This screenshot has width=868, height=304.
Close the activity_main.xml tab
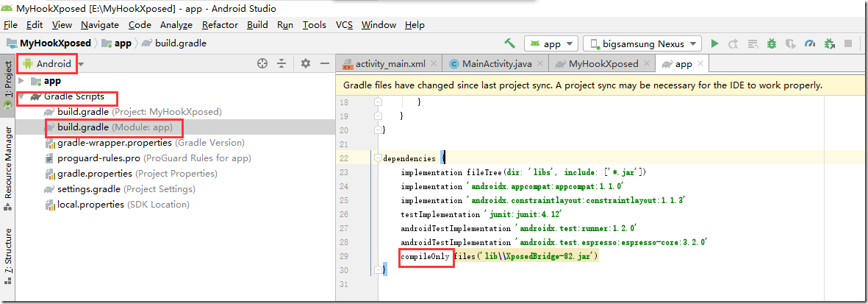point(433,64)
